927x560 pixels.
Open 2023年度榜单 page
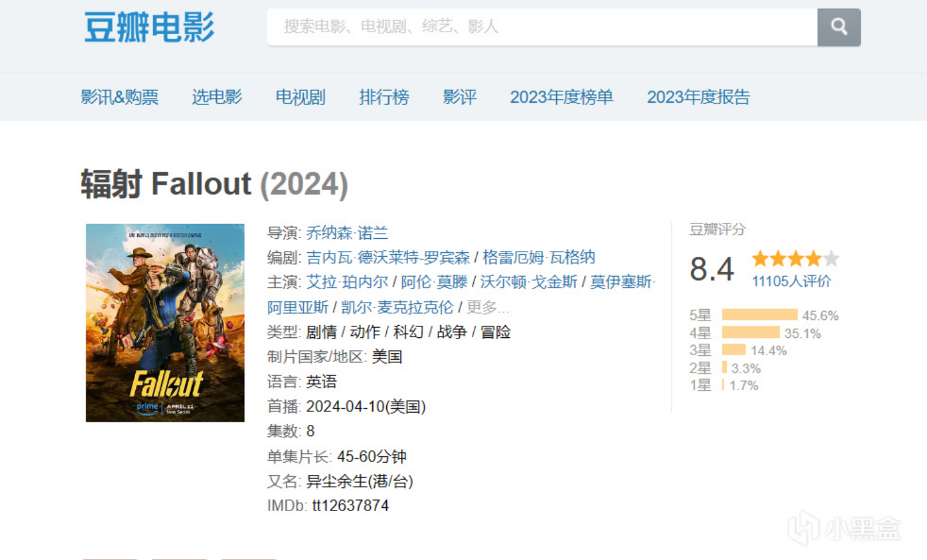(x=562, y=97)
